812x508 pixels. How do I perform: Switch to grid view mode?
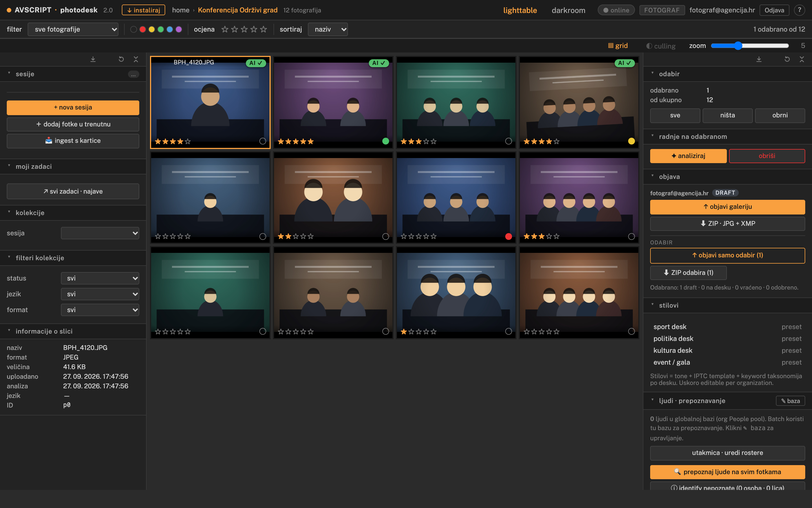coord(618,46)
